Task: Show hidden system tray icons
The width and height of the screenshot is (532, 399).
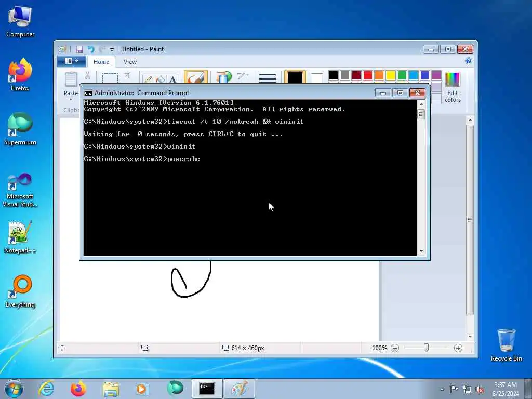Action: [442, 389]
